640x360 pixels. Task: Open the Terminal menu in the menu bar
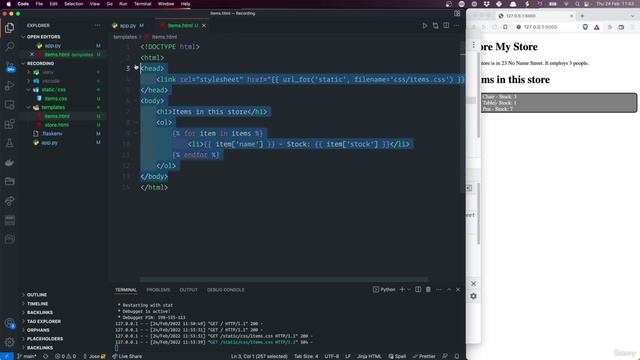(142, 4)
